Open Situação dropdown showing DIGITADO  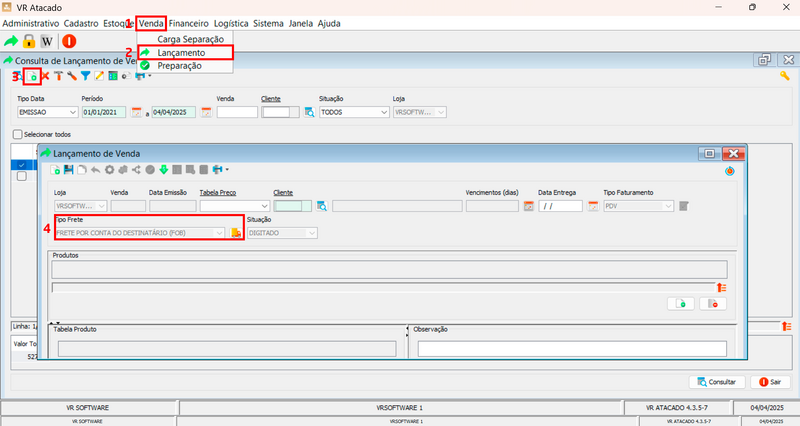[x=282, y=233]
